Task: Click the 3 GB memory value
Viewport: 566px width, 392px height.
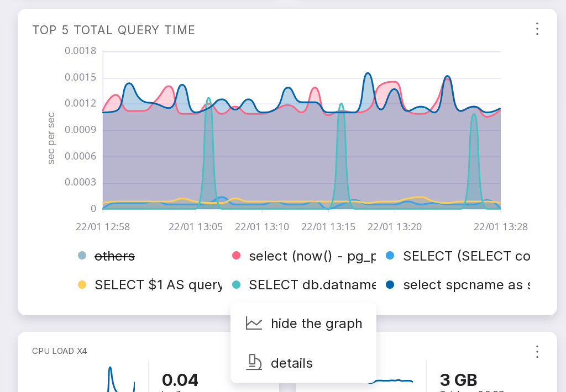Action: tap(458, 380)
